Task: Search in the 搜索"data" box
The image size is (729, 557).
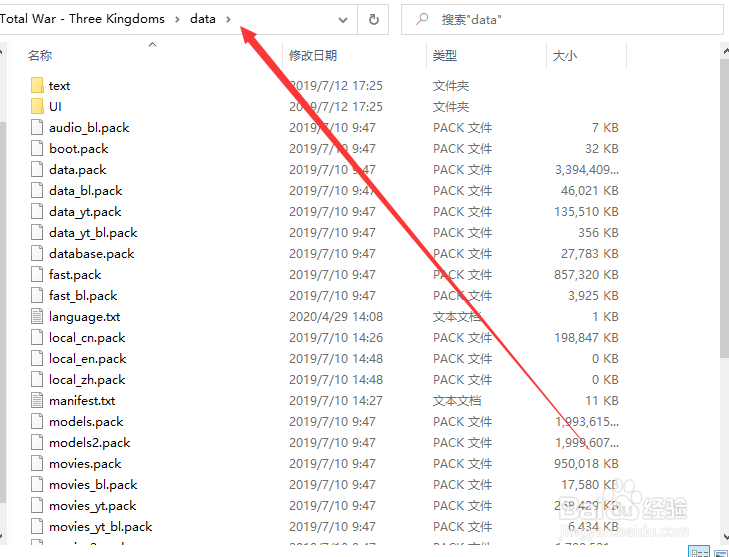Action: [562, 20]
